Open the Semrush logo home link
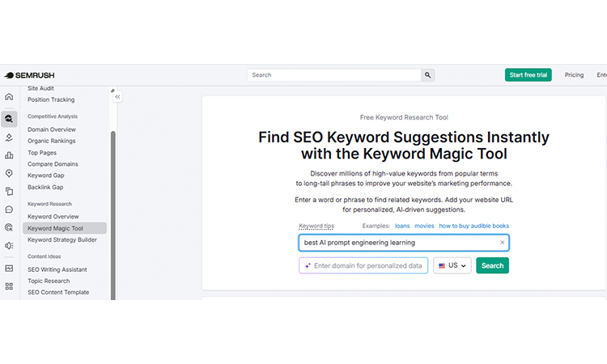This screenshot has height=364, width=607. pyautogui.click(x=29, y=75)
